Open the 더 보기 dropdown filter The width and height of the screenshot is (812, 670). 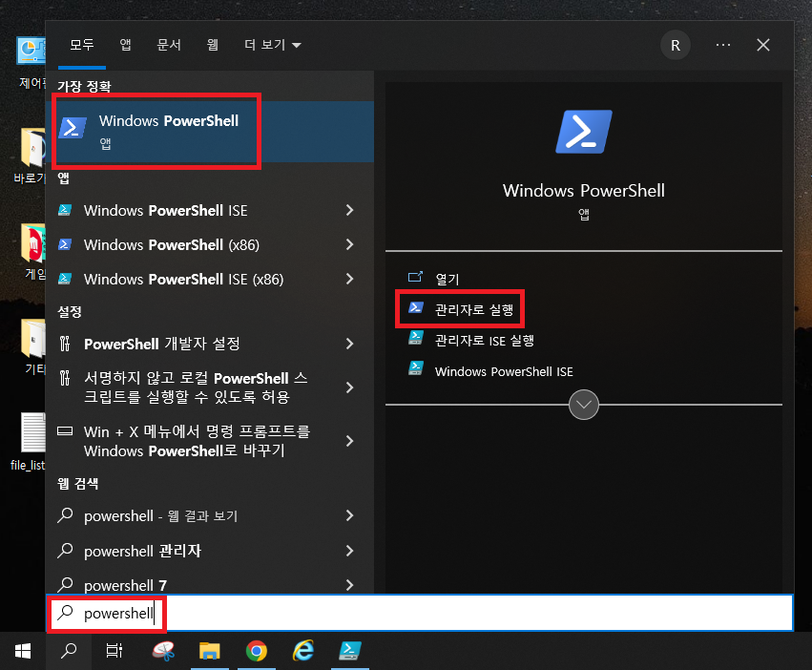coord(272,45)
